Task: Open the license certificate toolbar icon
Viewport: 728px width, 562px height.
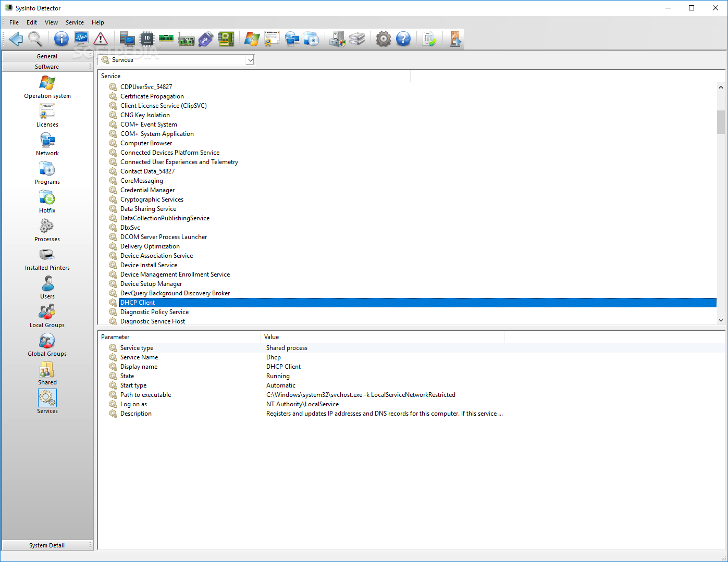Action: 272,39
